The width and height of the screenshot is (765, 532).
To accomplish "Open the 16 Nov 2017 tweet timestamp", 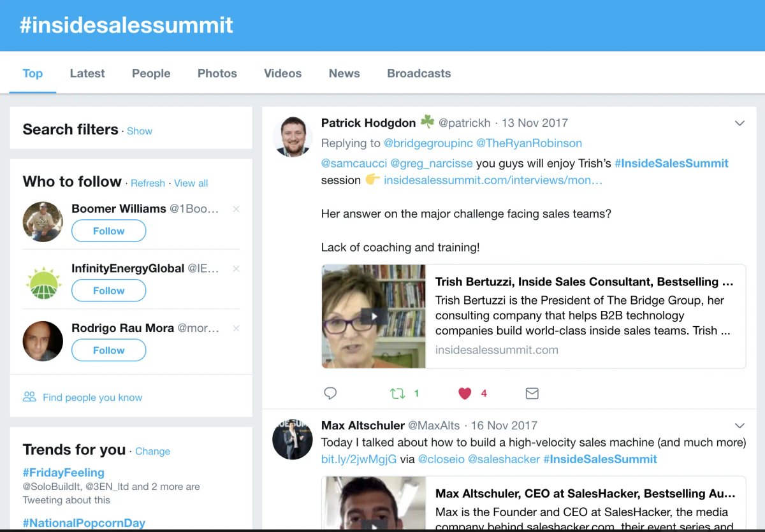I will (504, 426).
